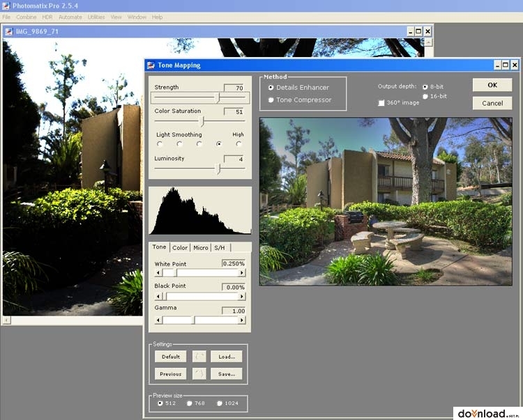Click IMG_9869_71 window scroll left arrow
Image resolution: width=523 pixels, height=420 pixels.
(x=6, y=320)
